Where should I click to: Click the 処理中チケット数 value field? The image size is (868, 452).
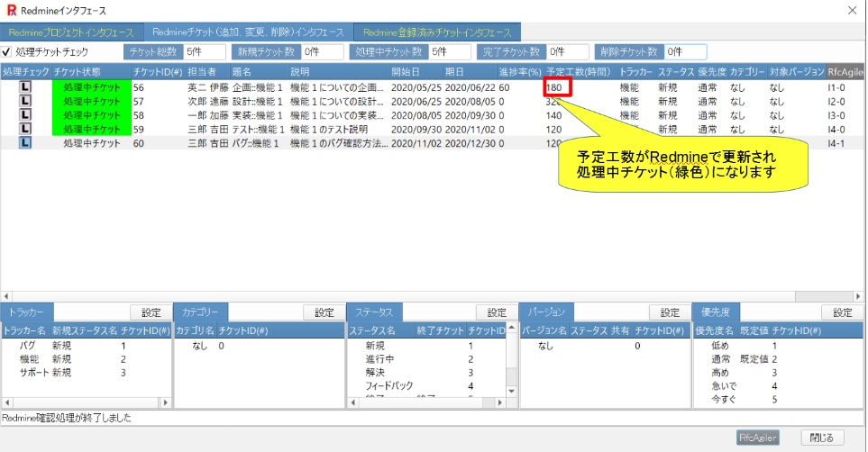[x=450, y=52]
